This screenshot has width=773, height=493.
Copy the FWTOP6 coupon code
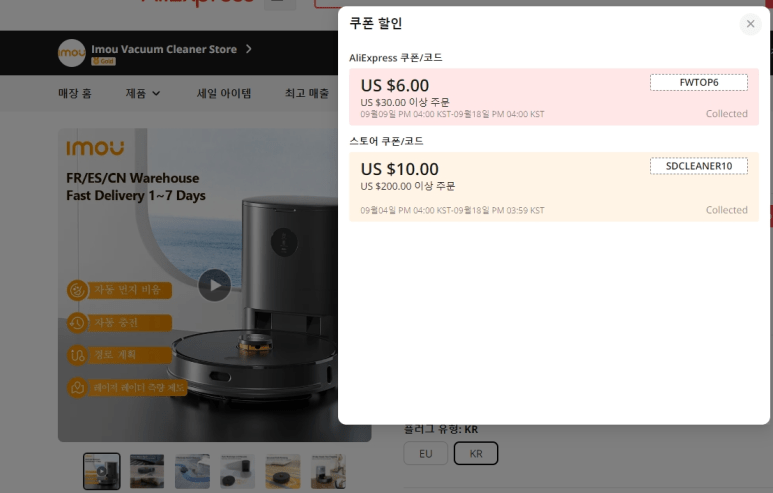(x=699, y=82)
